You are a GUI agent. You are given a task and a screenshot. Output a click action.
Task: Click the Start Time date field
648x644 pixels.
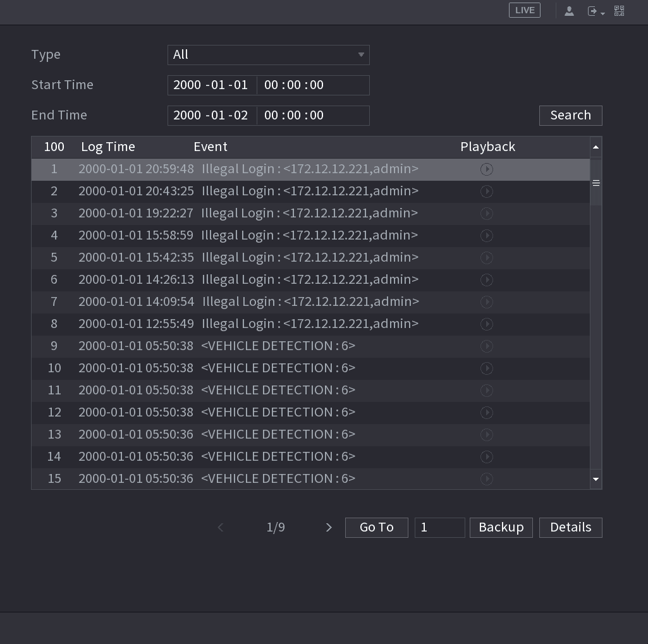212,85
